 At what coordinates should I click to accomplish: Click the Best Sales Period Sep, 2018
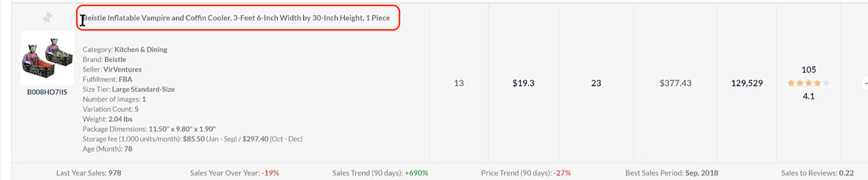[x=671, y=173]
